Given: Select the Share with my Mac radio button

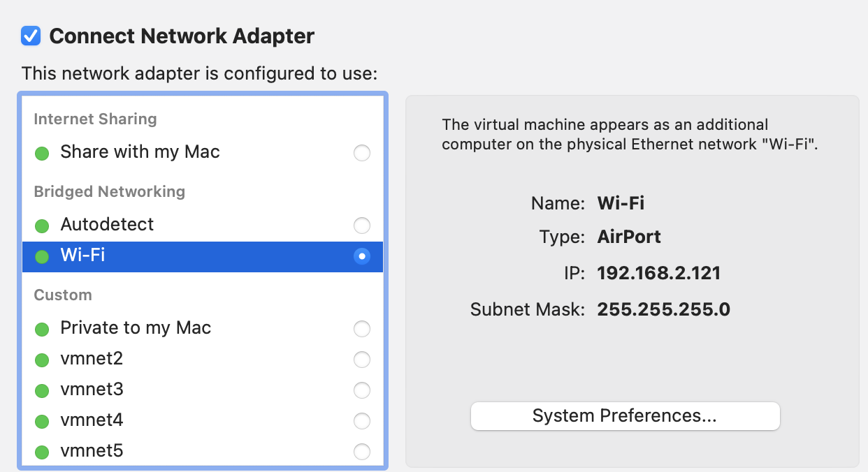Looking at the screenshot, I should click(x=361, y=152).
